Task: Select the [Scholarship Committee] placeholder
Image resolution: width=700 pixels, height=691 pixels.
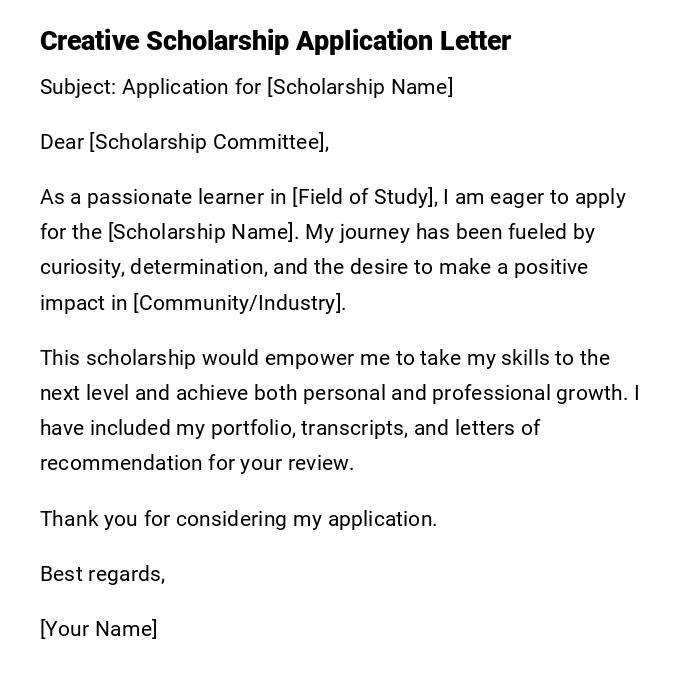Action: [208, 142]
